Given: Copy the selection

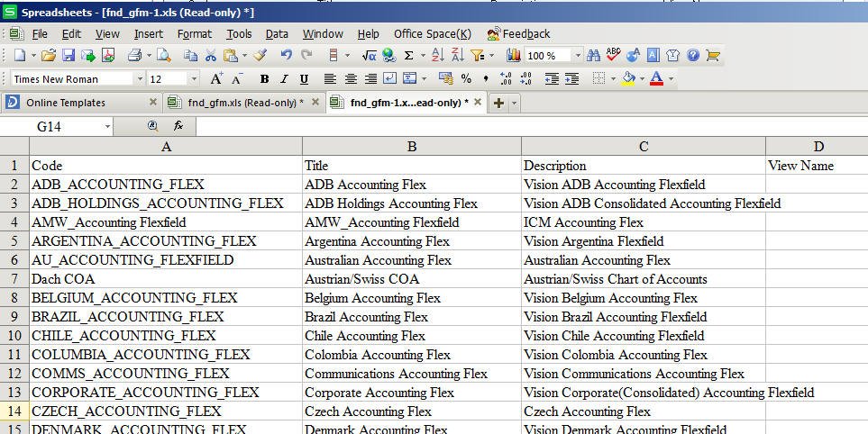Looking at the screenshot, I should pyautogui.click(x=191, y=55).
